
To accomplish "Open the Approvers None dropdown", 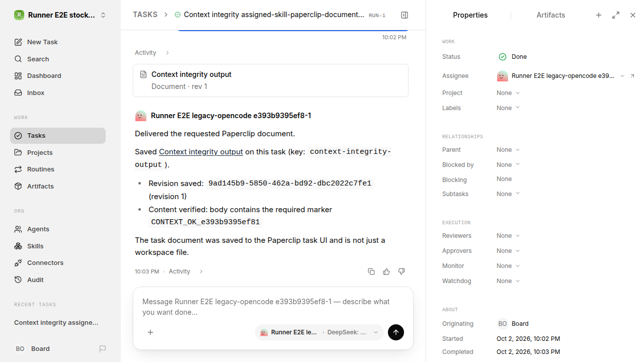I will coord(508,251).
